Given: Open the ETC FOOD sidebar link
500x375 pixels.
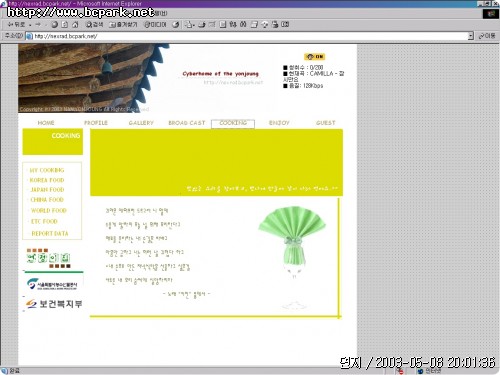Looking at the screenshot, I should click(44, 221).
